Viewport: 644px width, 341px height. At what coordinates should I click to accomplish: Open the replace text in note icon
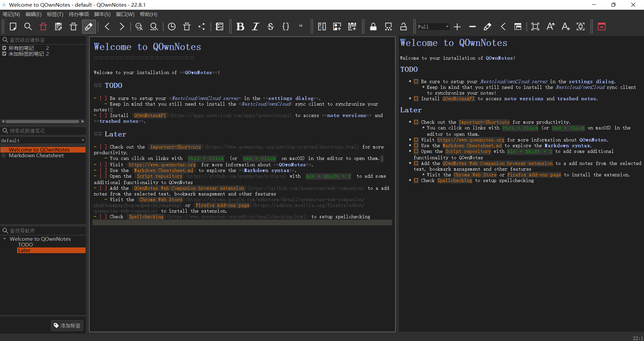154,26
